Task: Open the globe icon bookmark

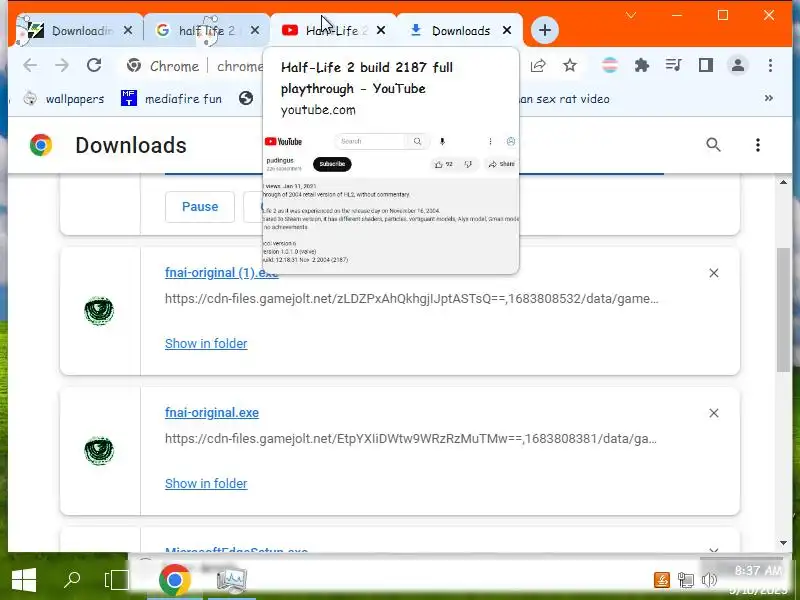Action: [246, 98]
